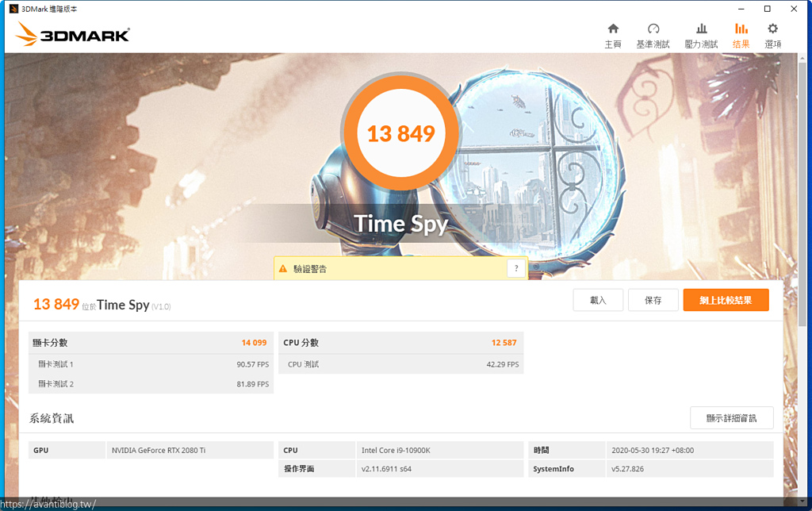
Task: Click the SystemInfo version v5.27.826
Action: [x=627, y=469]
